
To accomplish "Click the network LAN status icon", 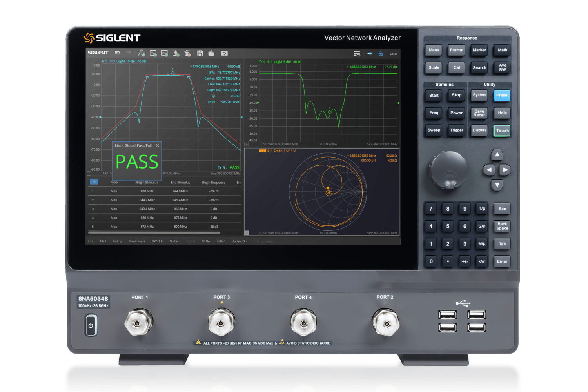I will click(380, 54).
